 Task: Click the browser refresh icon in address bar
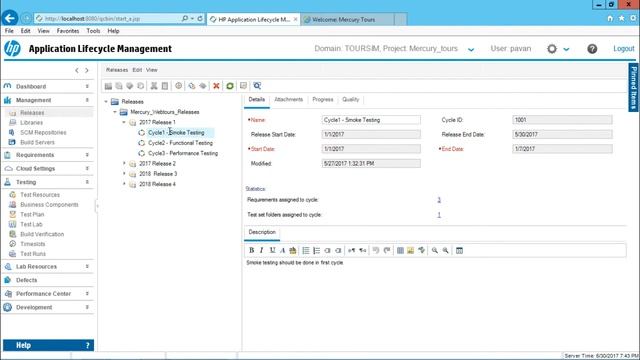pos(200,18)
